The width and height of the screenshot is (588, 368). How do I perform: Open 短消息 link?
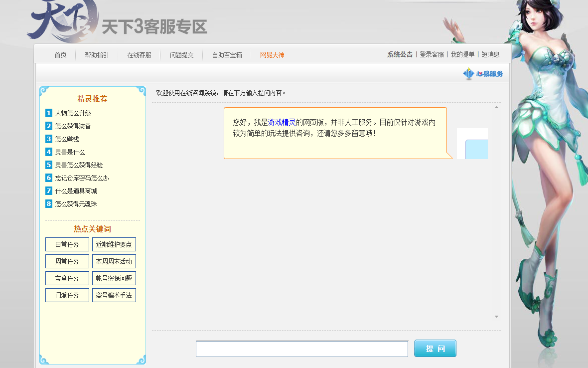pos(490,55)
